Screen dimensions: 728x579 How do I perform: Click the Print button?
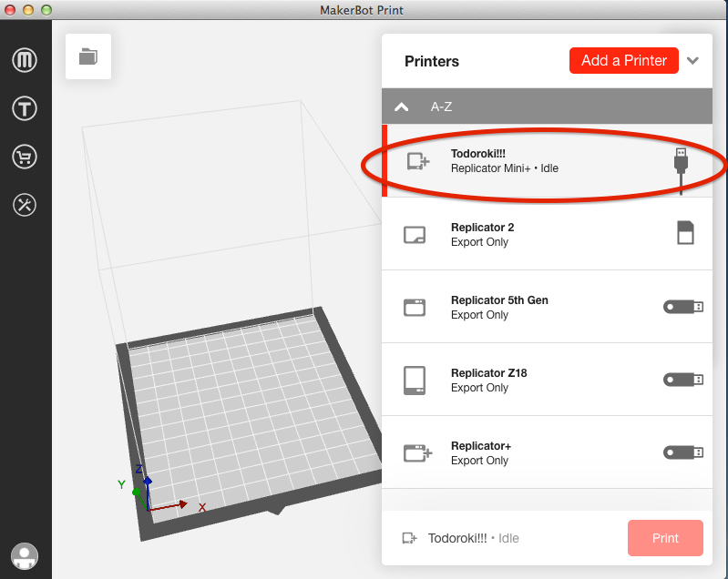point(665,538)
